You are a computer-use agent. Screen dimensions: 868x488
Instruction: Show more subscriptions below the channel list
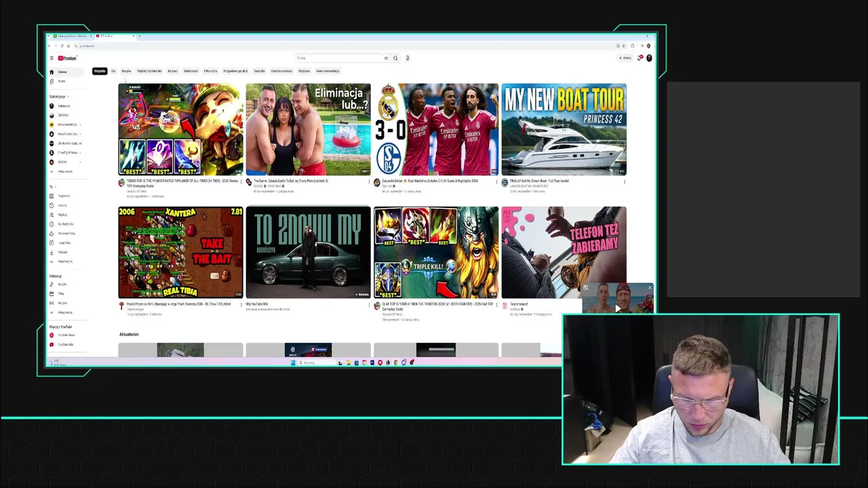[65, 171]
